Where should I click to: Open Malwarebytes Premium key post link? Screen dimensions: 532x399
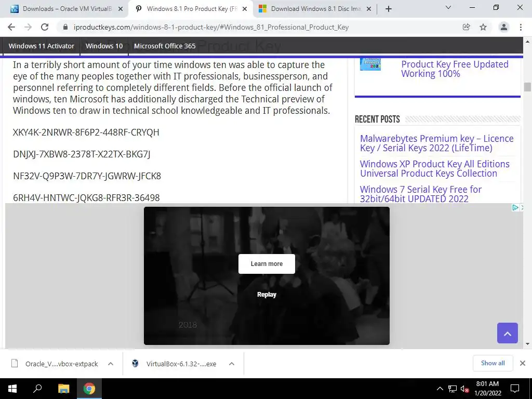(x=436, y=143)
